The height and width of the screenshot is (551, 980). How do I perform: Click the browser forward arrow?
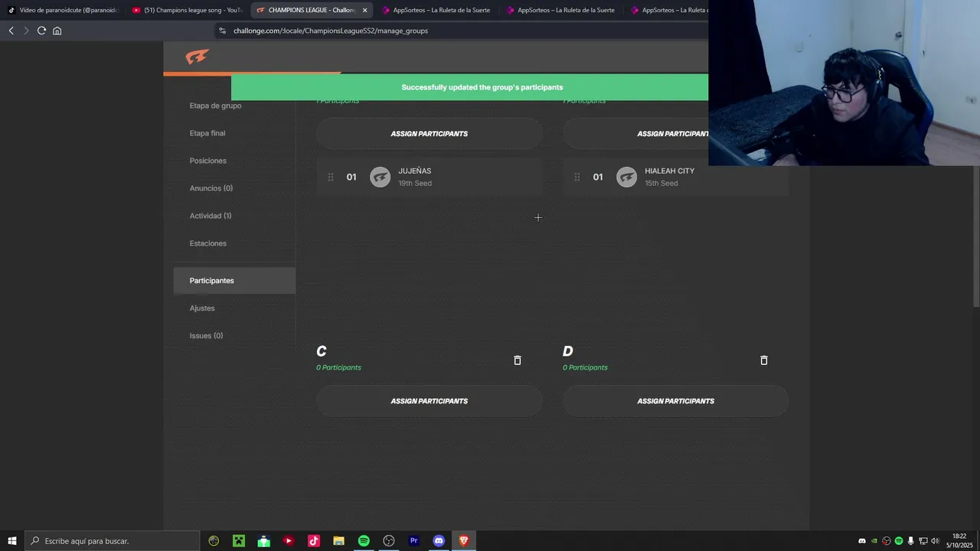(26, 31)
